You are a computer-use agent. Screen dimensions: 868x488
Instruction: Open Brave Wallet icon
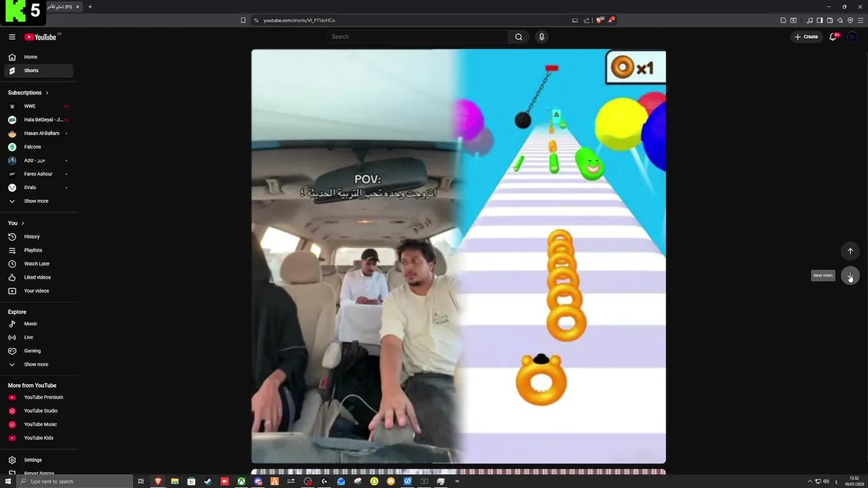tap(830, 20)
